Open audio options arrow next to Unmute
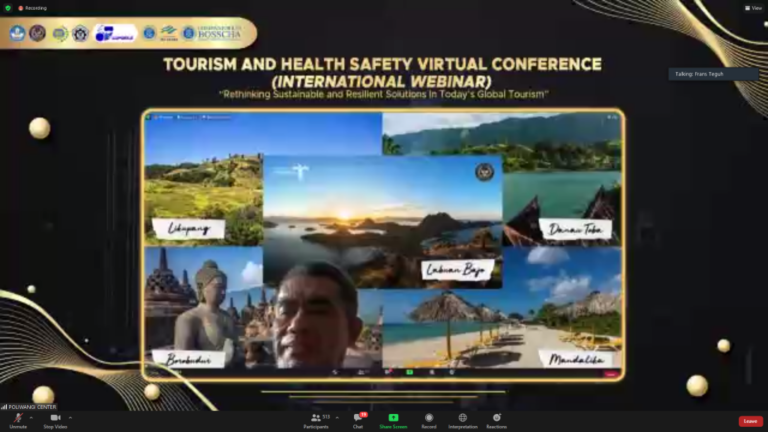Screen dimensions: 768x432 click(31, 418)
